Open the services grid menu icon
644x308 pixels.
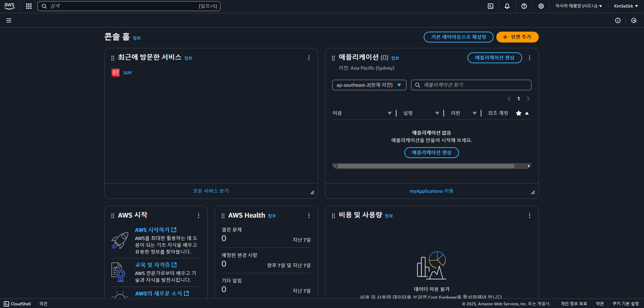pos(29,6)
